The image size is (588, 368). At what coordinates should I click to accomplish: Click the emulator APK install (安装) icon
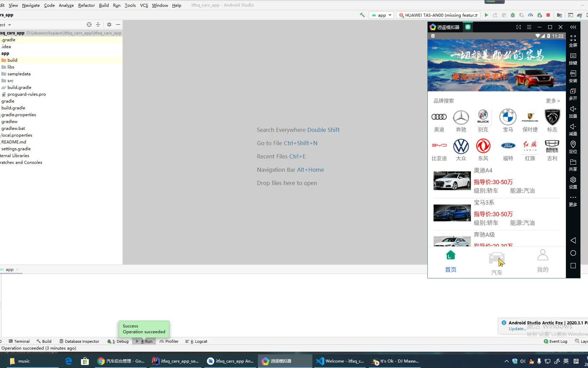click(x=573, y=76)
